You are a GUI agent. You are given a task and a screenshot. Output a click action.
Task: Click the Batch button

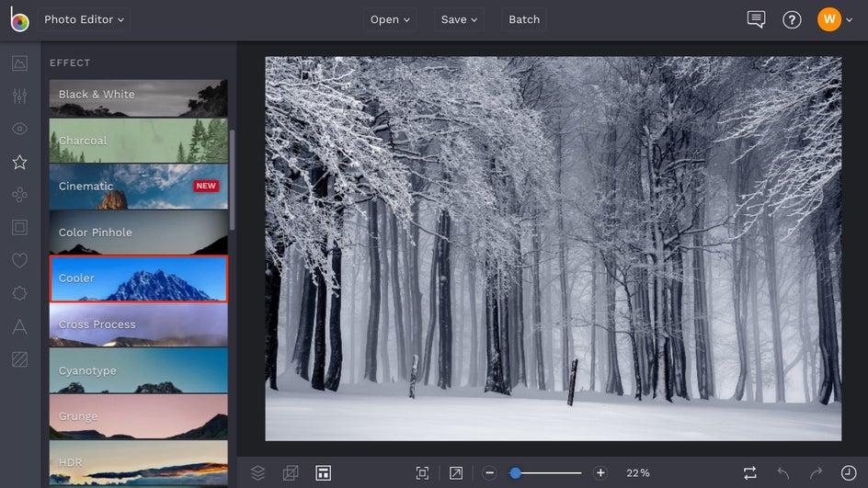pyautogui.click(x=524, y=19)
